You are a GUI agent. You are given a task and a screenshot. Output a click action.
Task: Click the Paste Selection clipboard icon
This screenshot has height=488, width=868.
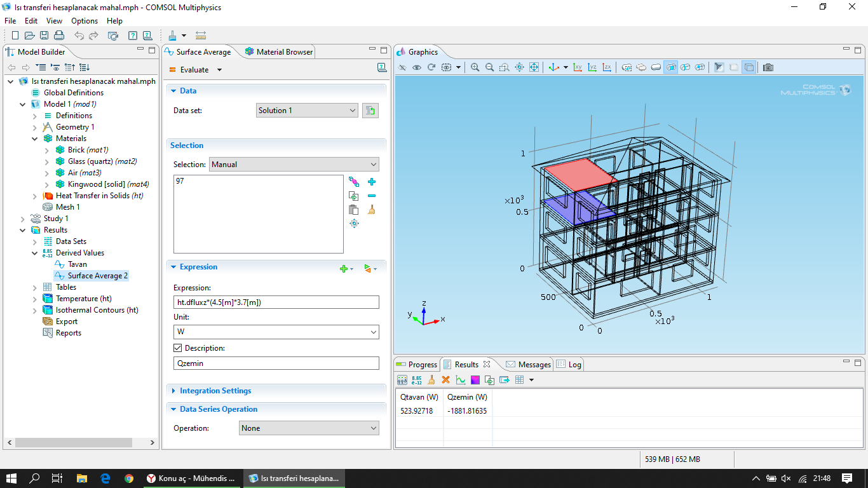point(354,210)
